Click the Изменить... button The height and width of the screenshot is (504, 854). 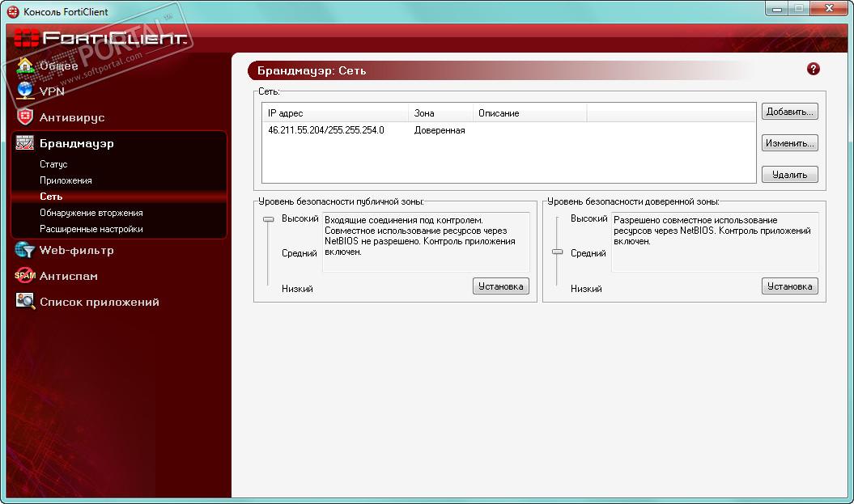pyautogui.click(x=790, y=143)
